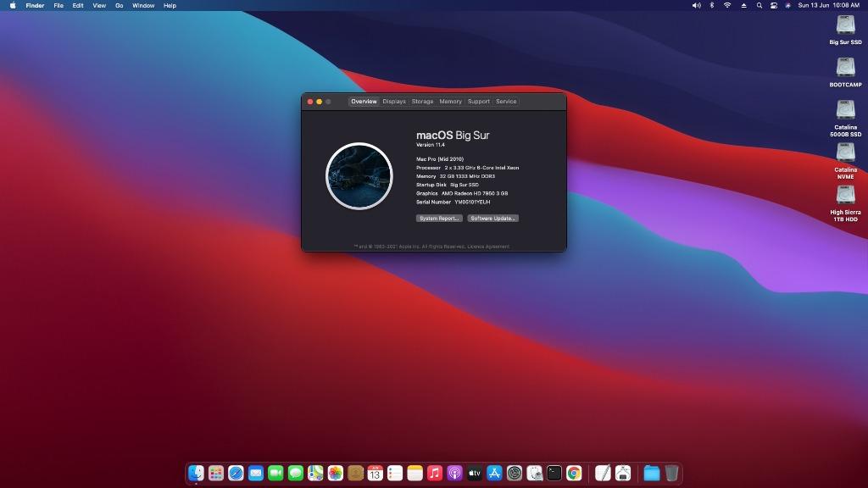
Task: Open the View menu
Action: [99, 6]
